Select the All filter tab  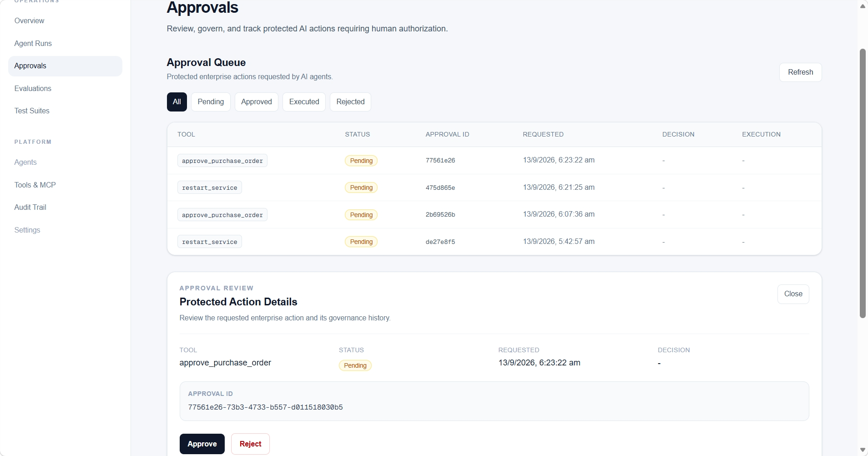point(177,102)
